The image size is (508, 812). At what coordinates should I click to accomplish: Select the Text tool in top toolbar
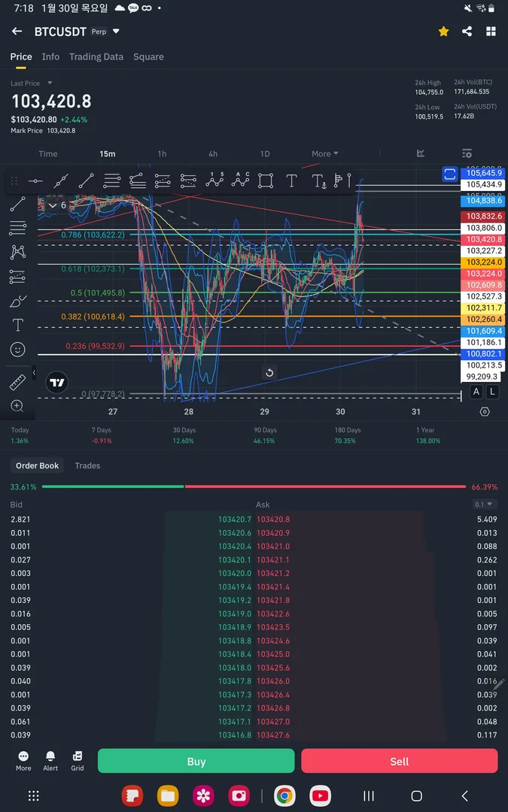point(291,180)
